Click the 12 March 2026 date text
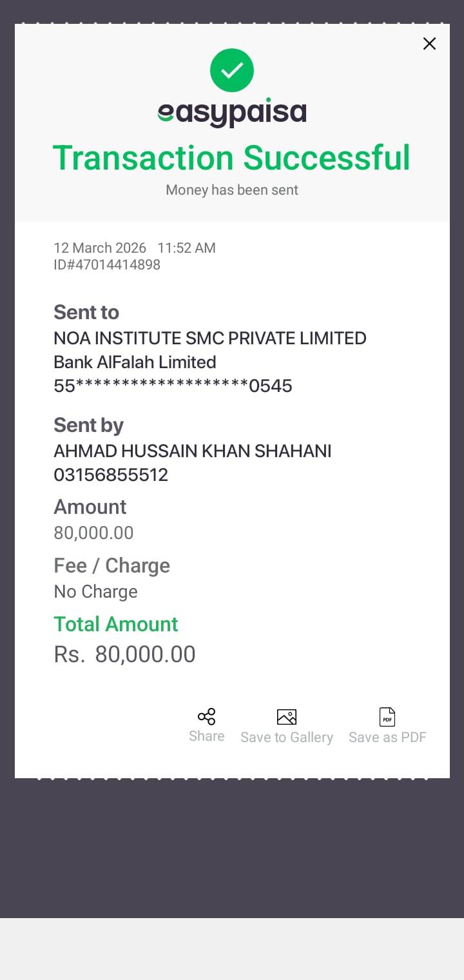This screenshot has height=980, width=464. (100, 248)
